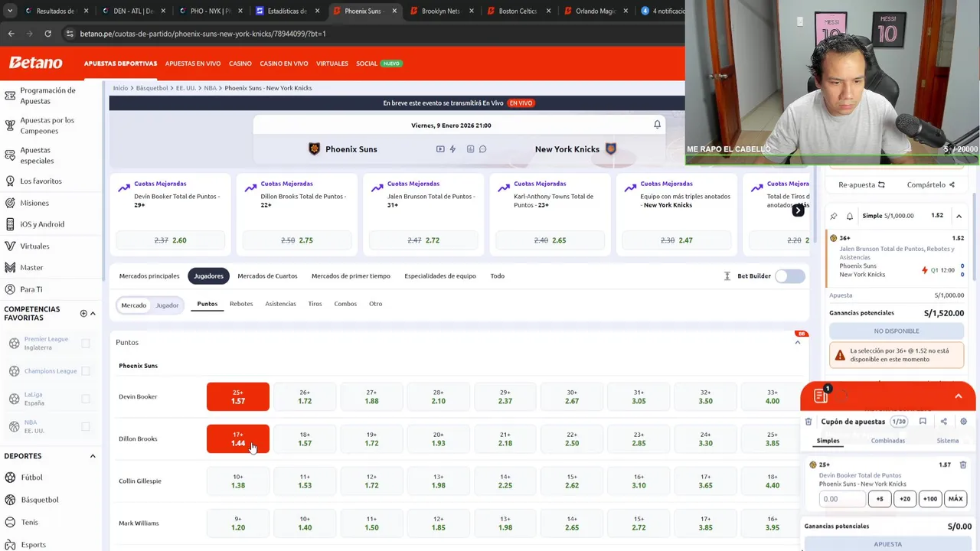Screen dimensions: 980x551
Task: Remove Devin Booker 25+ selection with trash icon
Action: click(x=963, y=465)
